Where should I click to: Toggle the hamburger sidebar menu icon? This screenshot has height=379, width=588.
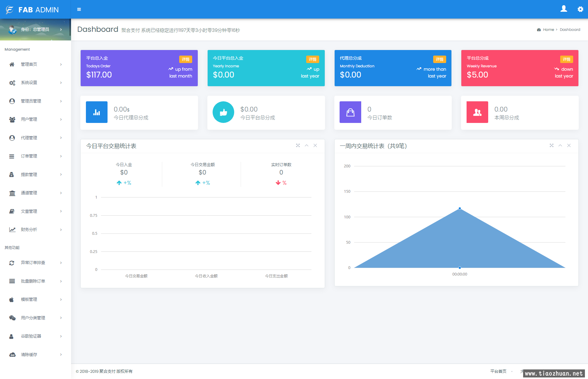(x=79, y=10)
